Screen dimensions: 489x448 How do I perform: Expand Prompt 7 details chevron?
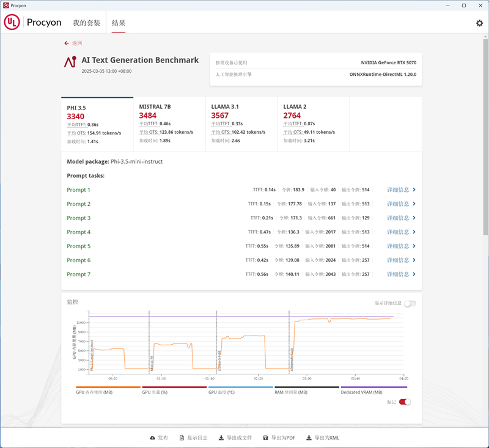click(x=414, y=274)
